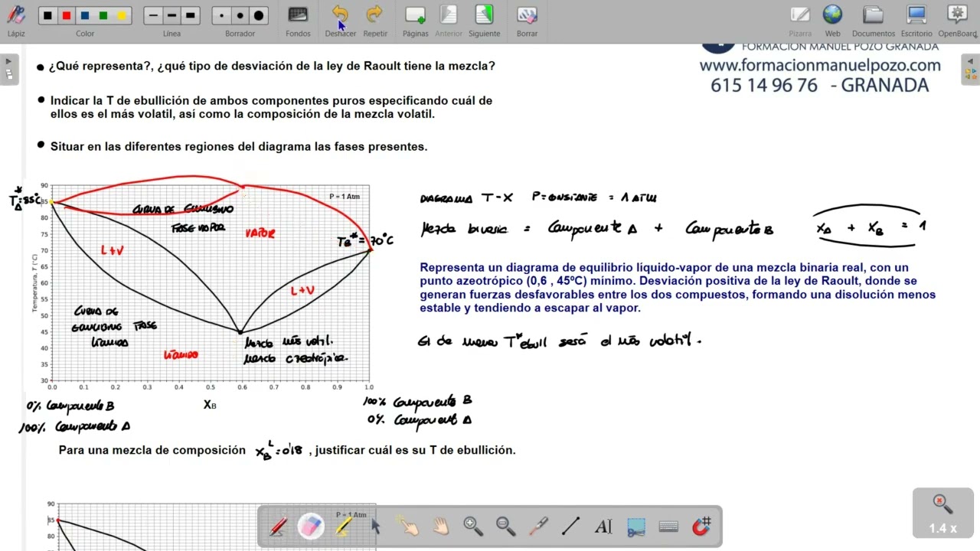The height and width of the screenshot is (551, 980).
Task: Open the Fondos background chooser
Action: point(298,20)
